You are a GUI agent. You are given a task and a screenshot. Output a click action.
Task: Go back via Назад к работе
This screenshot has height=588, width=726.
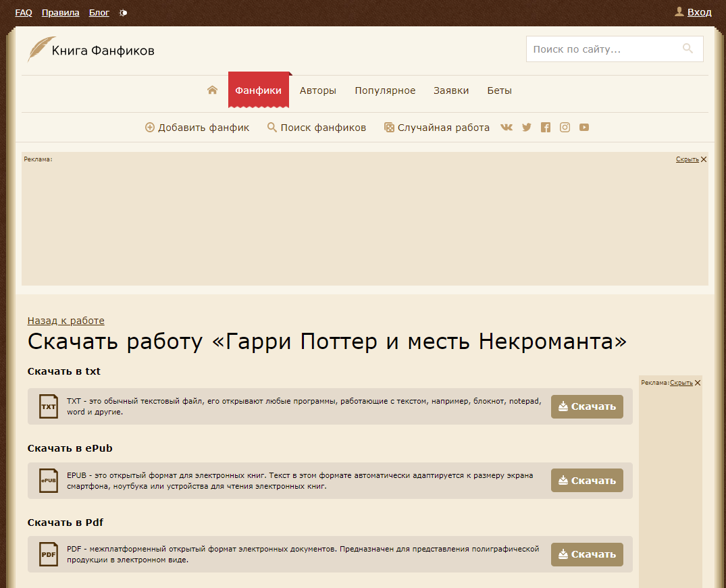pyautogui.click(x=66, y=321)
